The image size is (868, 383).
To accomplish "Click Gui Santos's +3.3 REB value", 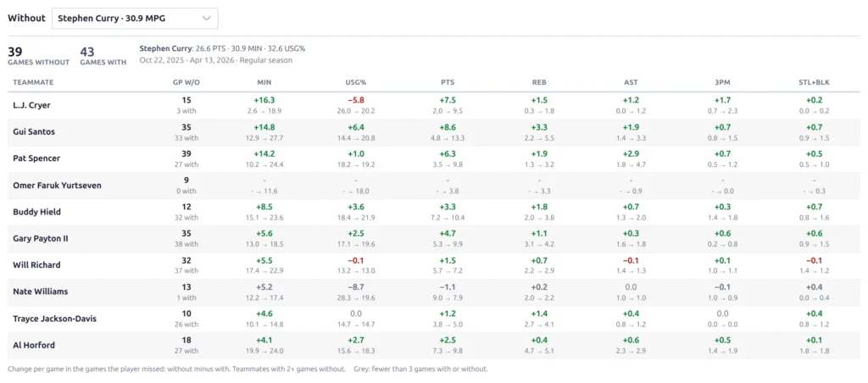I will click(x=539, y=127).
